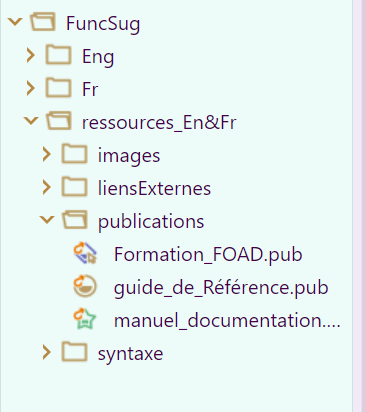Expand the Eng folder chevron

click(31, 55)
